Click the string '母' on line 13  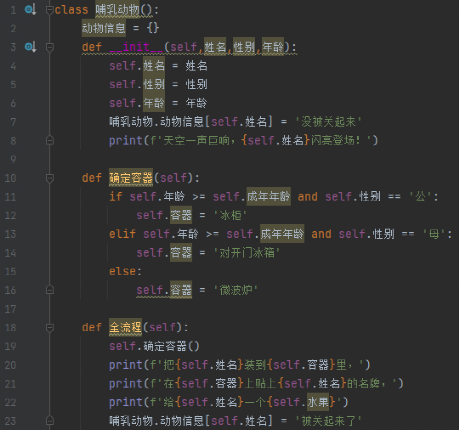click(x=434, y=234)
